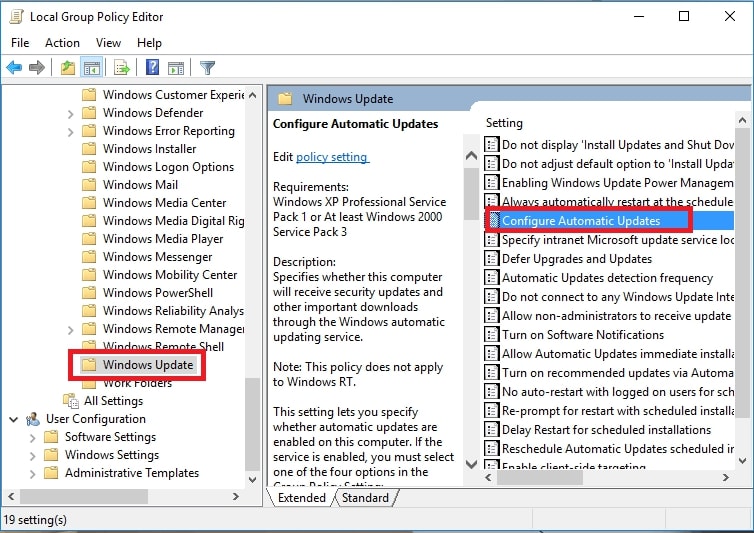Expand the Windows Defender tree node
Screen dimensions: 754x533
tap(71, 114)
